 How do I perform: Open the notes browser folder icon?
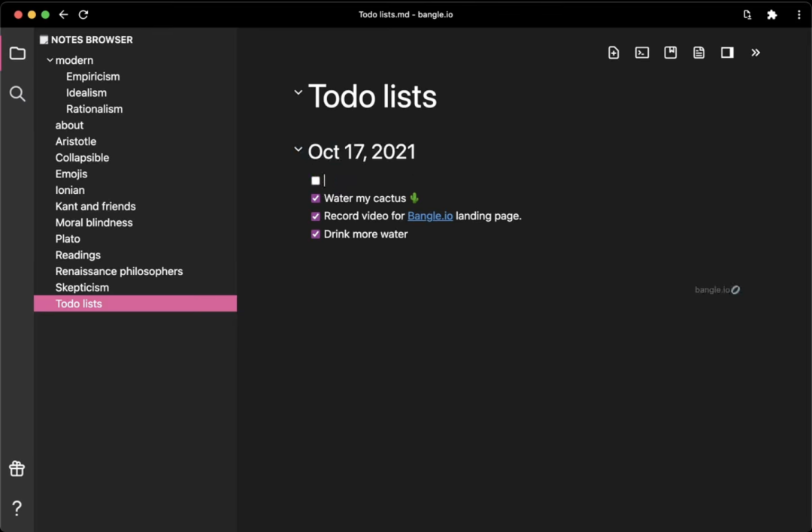(17, 53)
